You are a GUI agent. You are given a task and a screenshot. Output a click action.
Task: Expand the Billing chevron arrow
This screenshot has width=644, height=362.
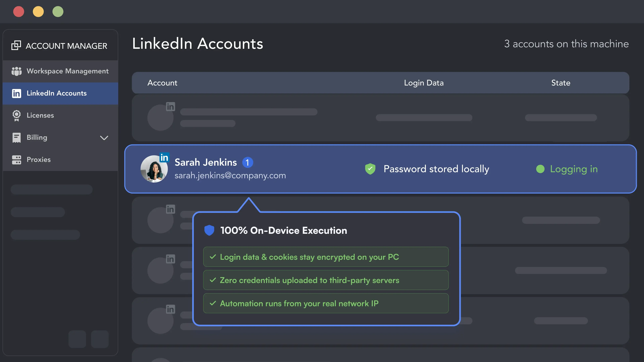point(104,138)
